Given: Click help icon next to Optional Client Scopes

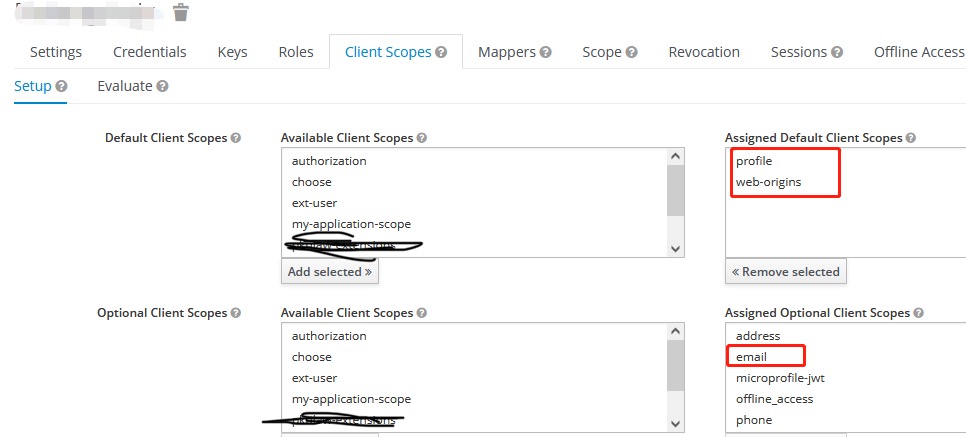Looking at the screenshot, I should pyautogui.click(x=236, y=313).
